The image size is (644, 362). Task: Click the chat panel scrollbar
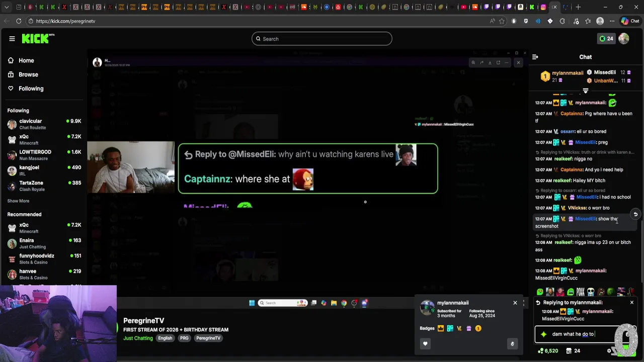pos(641,251)
